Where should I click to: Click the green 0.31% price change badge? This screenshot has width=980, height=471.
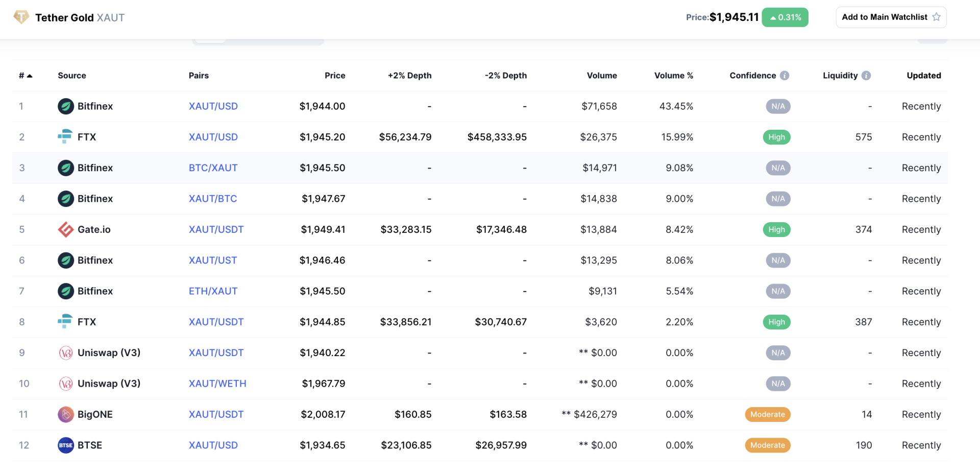785,17
